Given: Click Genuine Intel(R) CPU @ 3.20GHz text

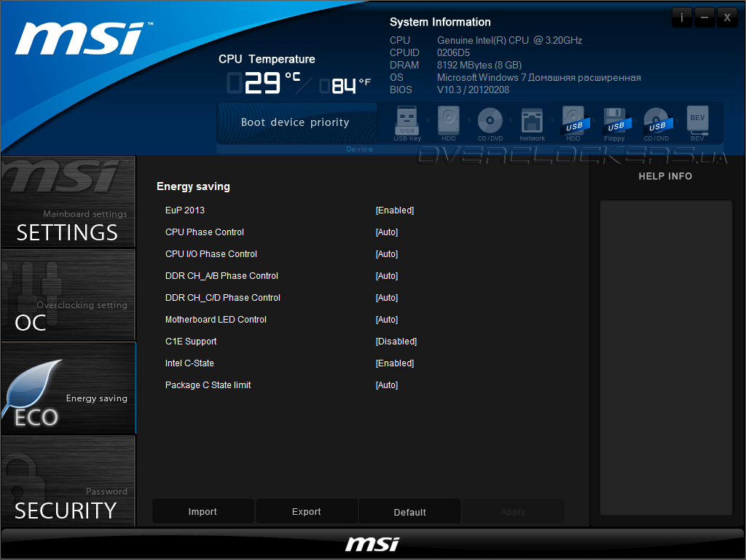Looking at the screenshot, I should (509, 40).
